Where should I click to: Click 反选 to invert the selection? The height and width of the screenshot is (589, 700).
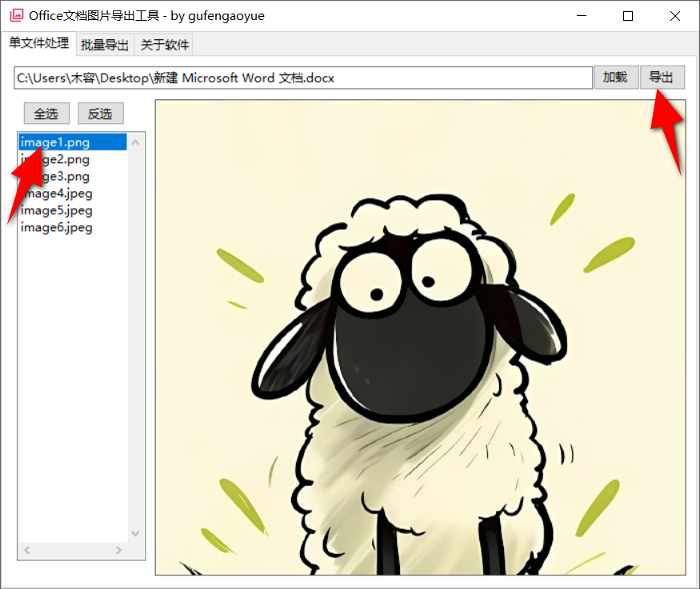[100, 113]
